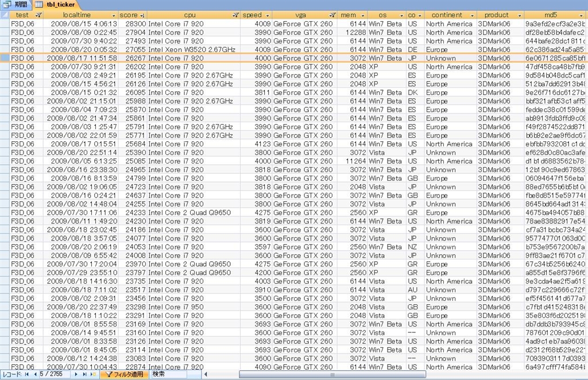Select the speed cell 3910
Image resolution: width=588 pixels, height=380 pixels.
point(256,290)
